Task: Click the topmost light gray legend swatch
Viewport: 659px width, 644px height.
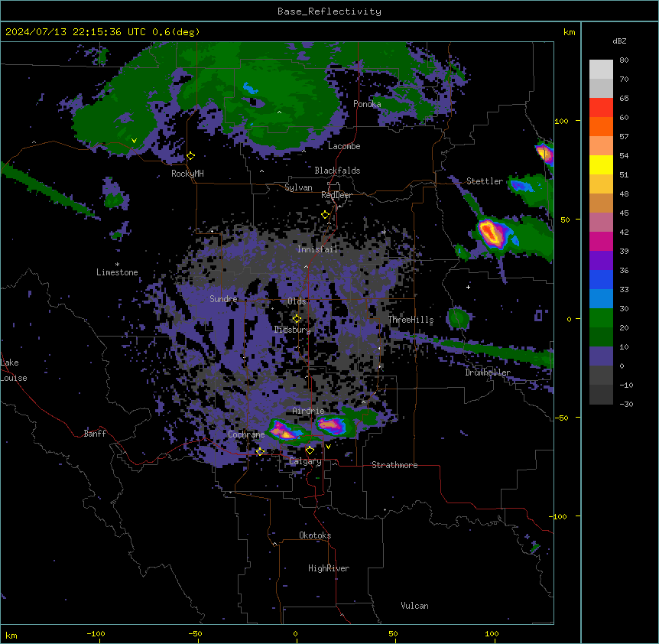Action: 601,70
